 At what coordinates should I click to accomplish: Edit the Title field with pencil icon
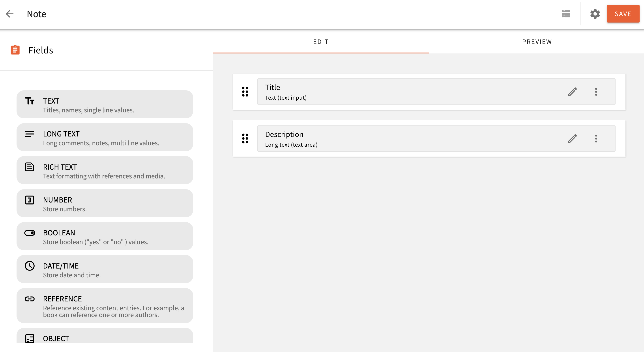tap(572, 92)
